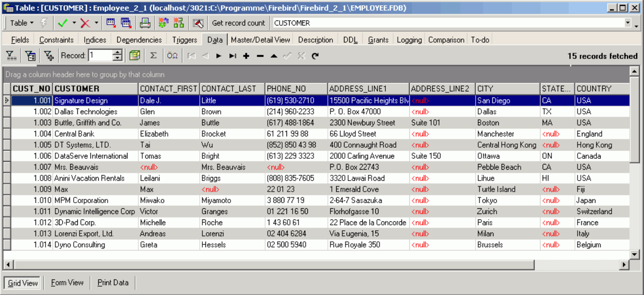Click the ÖΩ Unicode toggle button
Image resolution: width=644 pixels, height=295 pixels.
pyautogui.click(x=172, y=56)
